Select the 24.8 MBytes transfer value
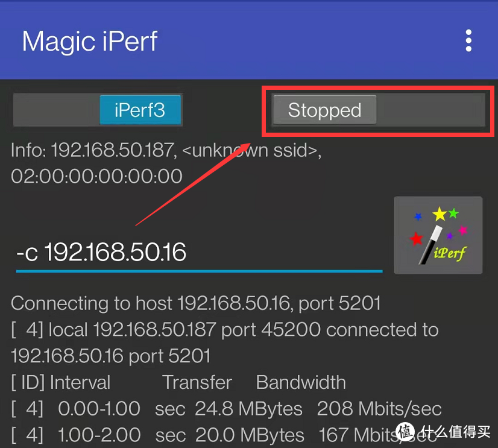498x448 pixels. (x=248, y=409)
